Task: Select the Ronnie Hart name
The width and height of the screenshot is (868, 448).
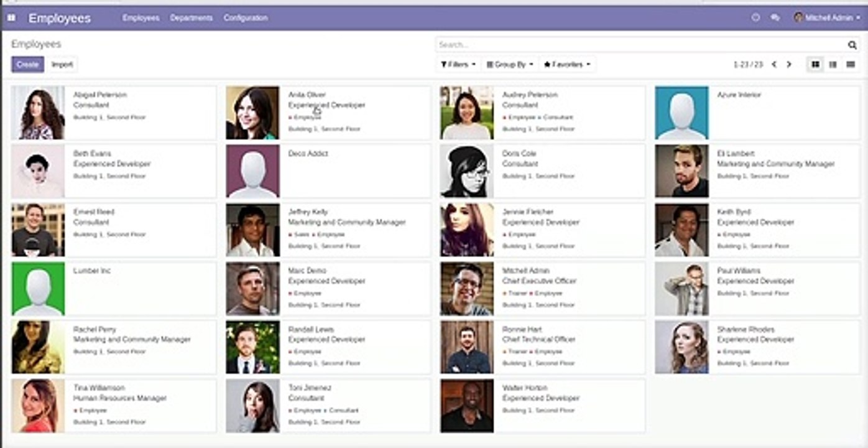Action: pyautogui.click(x=522, y=329)
